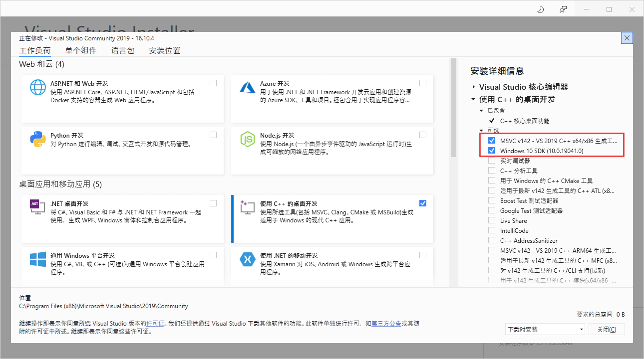Screen dimensions: 644x359
Task: Uncheck MSVC v142 x64/x86 生成工具 component
Action: click(x=492, y=141)
